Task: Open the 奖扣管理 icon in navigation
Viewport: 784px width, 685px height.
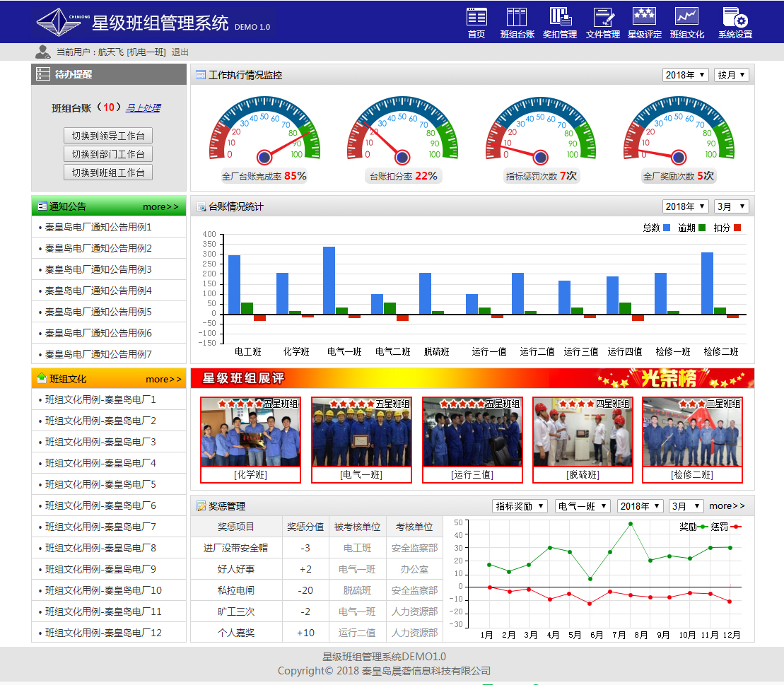Action: (560, 17)
